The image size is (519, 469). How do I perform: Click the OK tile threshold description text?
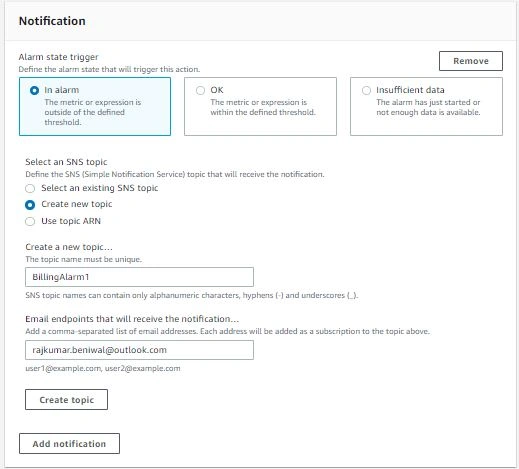pos(263,107)
